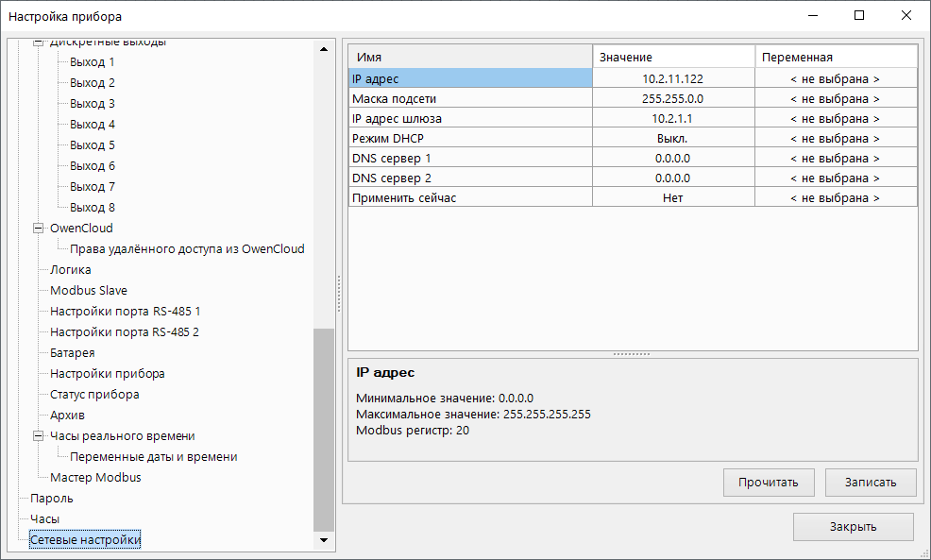
Task: Collapse the OwenCloud tree node
Action: [x=39, y=229]
